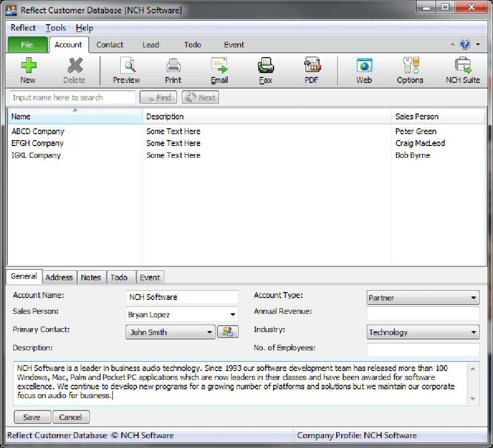Click inside the Description text area
Viewport: 493px width, 448px height.
[241, 383]
